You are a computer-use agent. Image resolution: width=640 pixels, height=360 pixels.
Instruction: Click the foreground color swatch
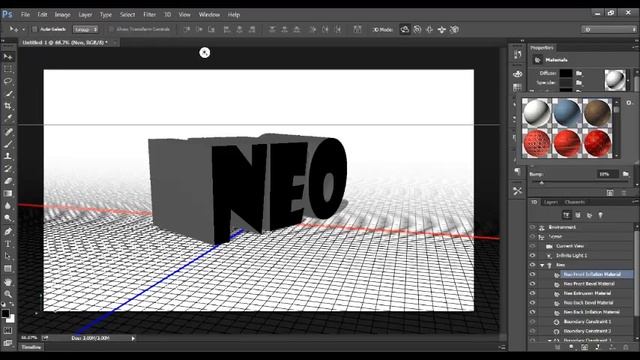(x=5, y=313)
